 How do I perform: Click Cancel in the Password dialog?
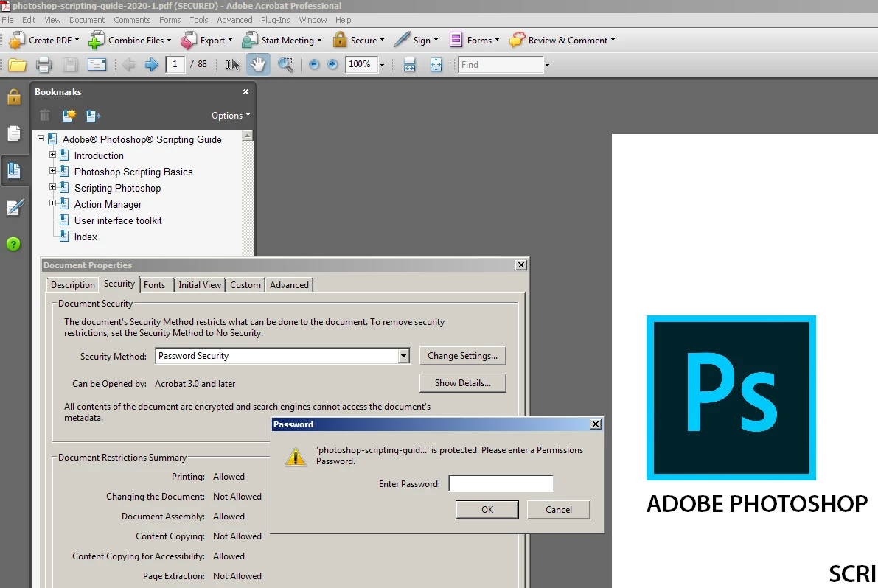(558, 510)
